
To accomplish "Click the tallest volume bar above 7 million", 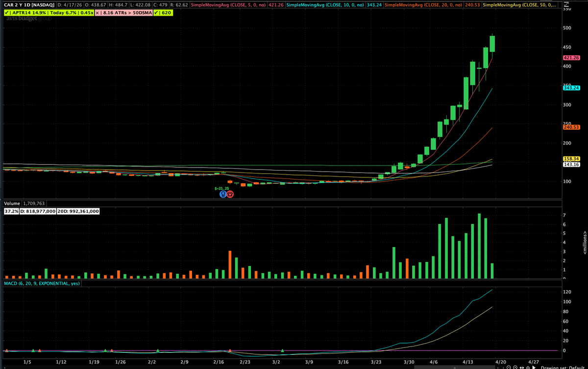I will [479, 246].
